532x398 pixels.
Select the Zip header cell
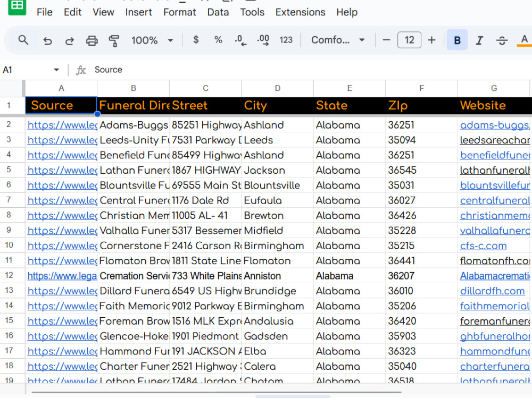pos(421,105)
